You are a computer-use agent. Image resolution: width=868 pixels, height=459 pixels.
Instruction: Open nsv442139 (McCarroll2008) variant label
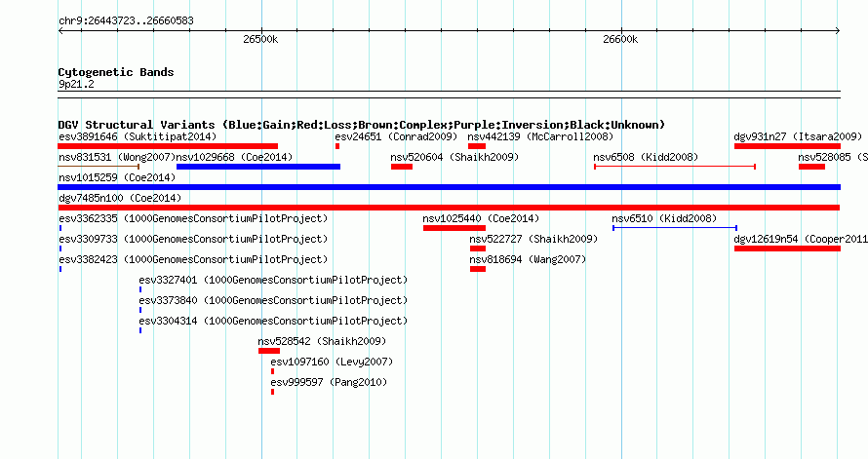(541, 136)
